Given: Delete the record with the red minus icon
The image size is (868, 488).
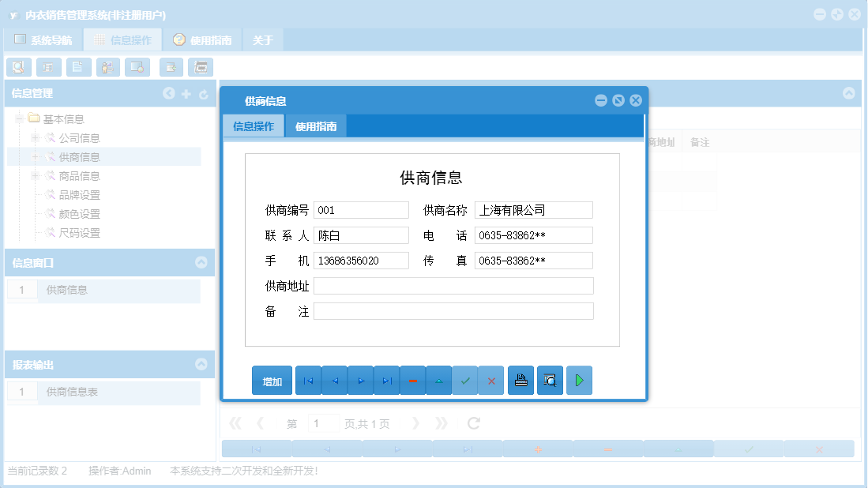Looking at the screenshot, I should click(412, 380).
